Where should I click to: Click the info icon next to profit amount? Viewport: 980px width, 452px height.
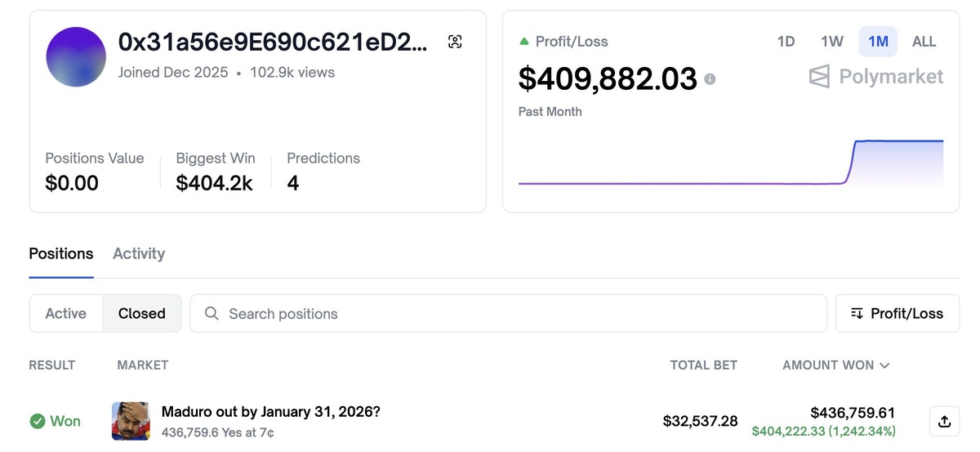(x=710, y=79)
